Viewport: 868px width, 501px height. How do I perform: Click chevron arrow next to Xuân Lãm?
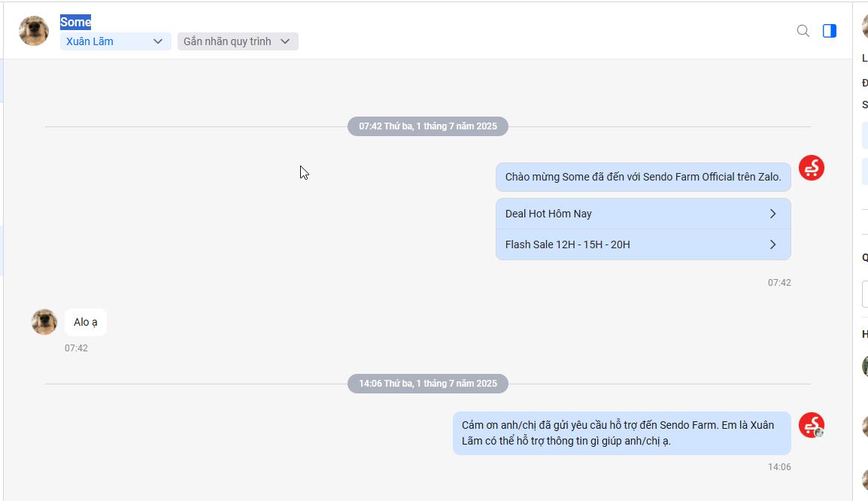pos(158,41)
